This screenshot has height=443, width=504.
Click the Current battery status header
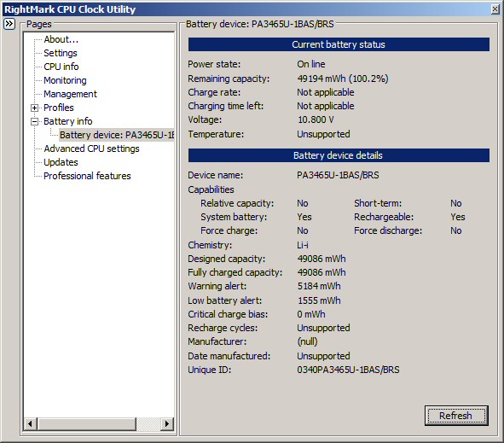339,44
